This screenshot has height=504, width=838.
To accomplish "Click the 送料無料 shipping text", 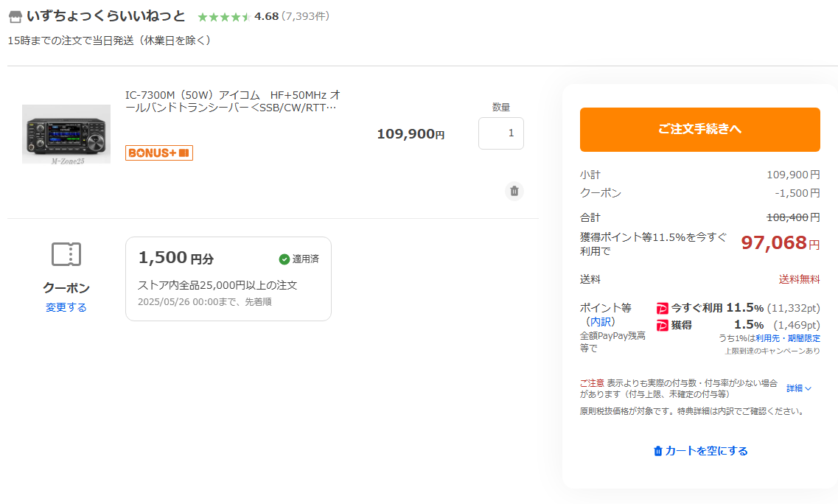I will (799, 279).
